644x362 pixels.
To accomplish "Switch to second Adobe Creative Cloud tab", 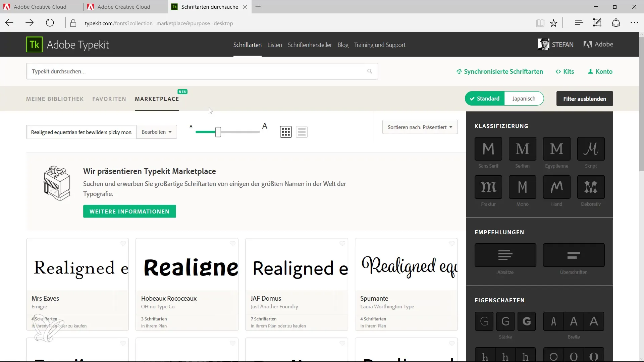I will [123, 7].
